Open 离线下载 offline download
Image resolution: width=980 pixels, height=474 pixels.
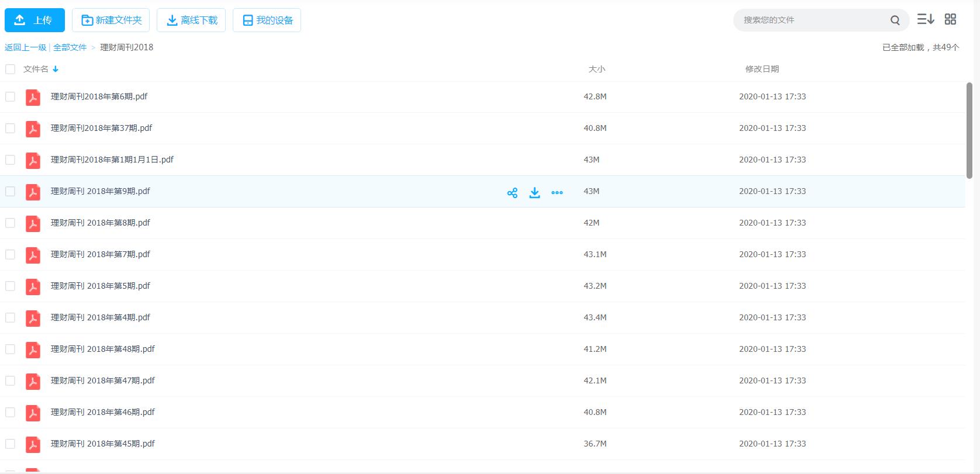tap(191, 20)
